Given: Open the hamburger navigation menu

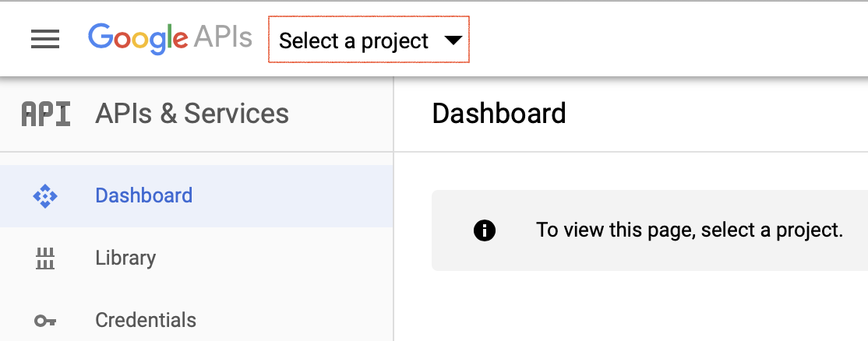Looking at the screenshot, I should [x=45, y=40].
